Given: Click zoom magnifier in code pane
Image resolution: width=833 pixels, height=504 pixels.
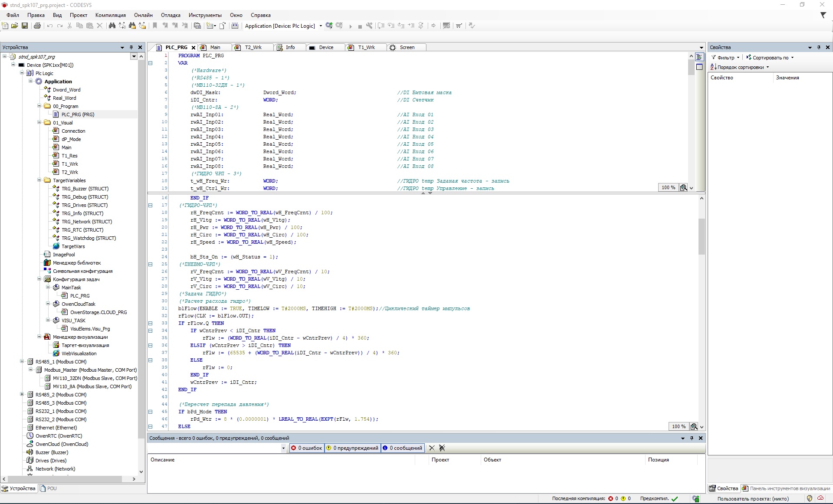Looking at the screenshot, I should (694, 426).
